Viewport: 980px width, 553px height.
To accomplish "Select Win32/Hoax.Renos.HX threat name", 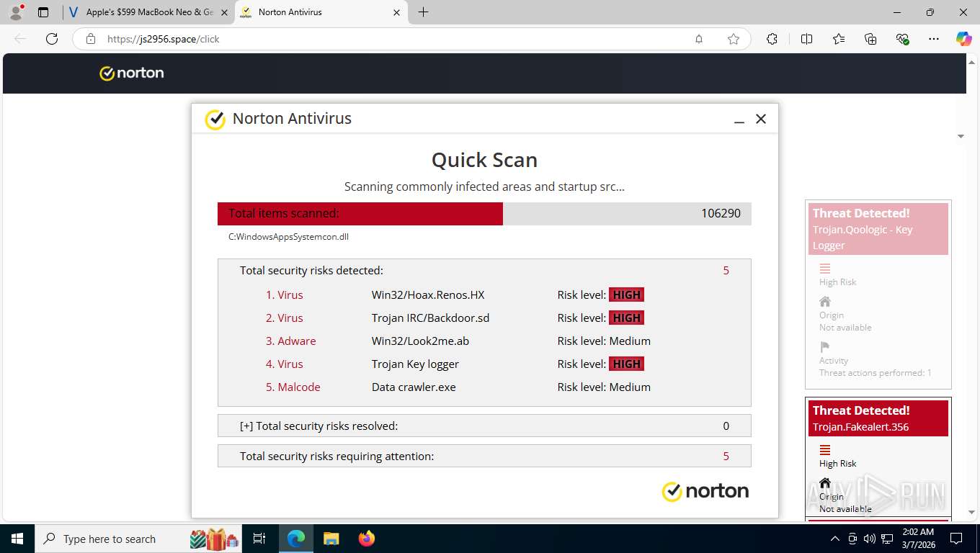I will [x=428, y=295].
